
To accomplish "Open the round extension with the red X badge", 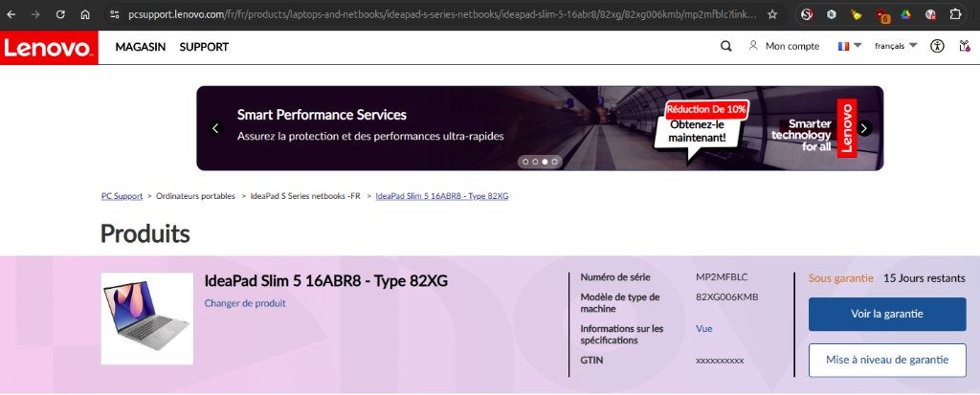I will pyautogui.click(x=930, y=14).
